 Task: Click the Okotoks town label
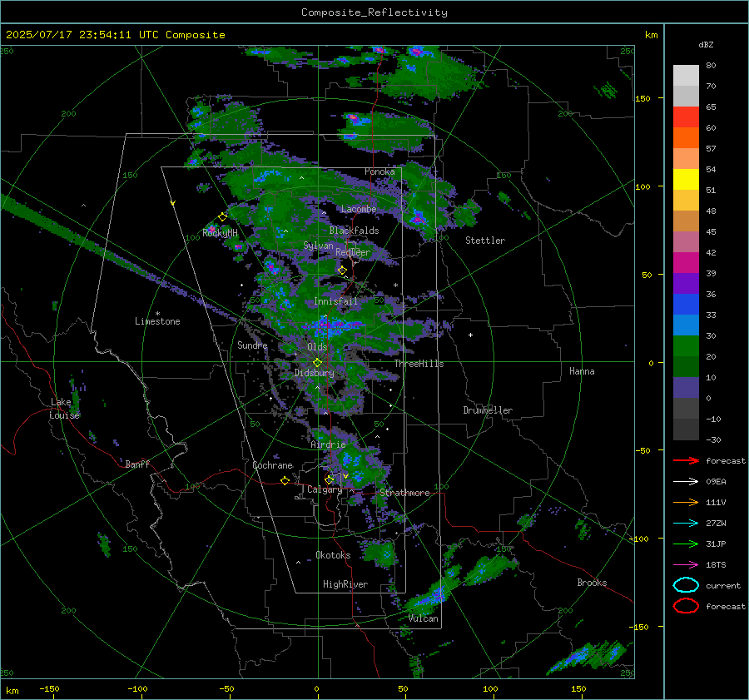pos(333,555)
